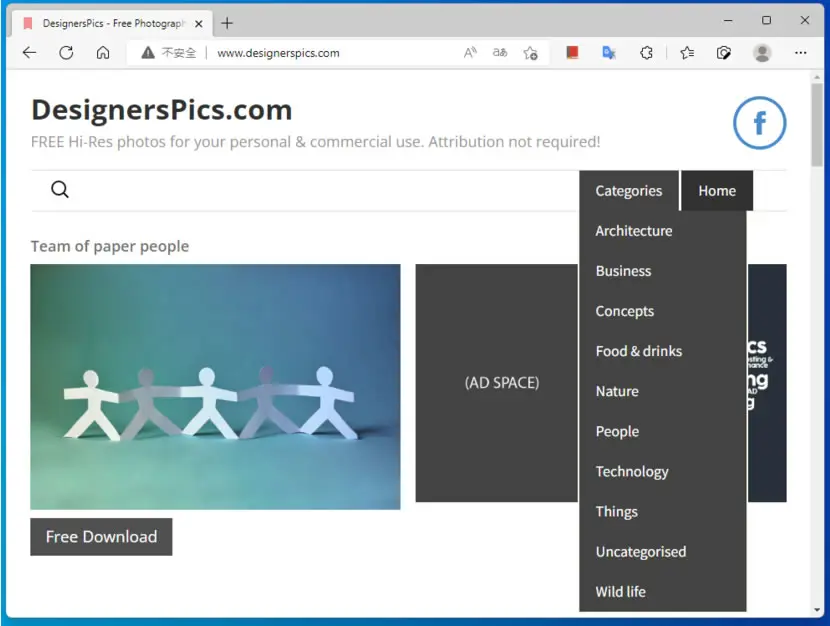Open the translate extension icon
The width and height of the screenshot is (830, 626).
point(609,53)
